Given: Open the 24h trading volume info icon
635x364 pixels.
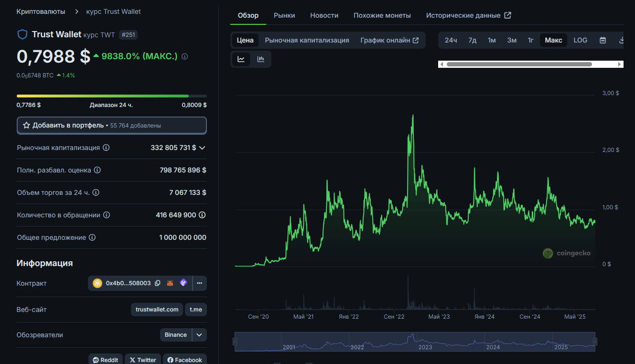Looking at the screenshot, I should (96, 193).
